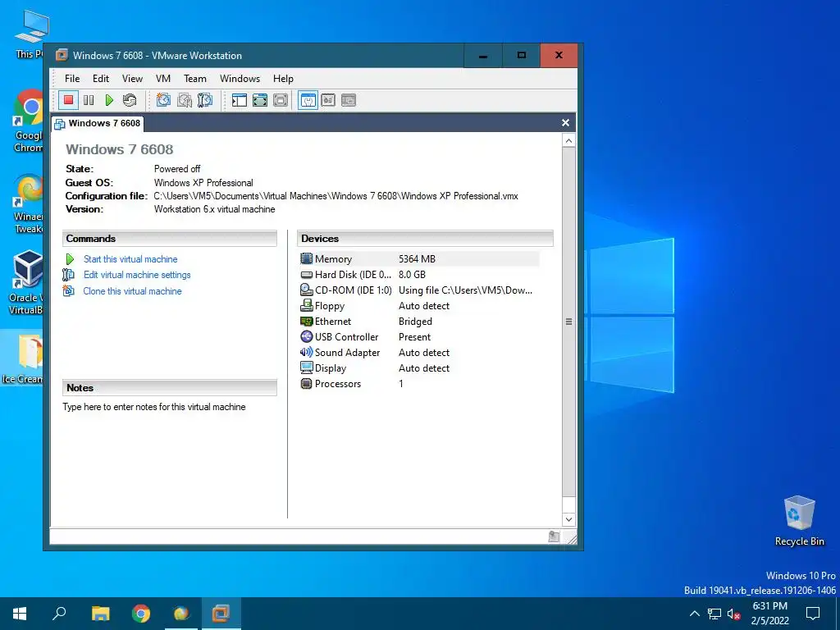Viewport: 840px width, 630px height.
Task: Click the icon beside Edit virtual machine settings
Action: pos(69,275)
